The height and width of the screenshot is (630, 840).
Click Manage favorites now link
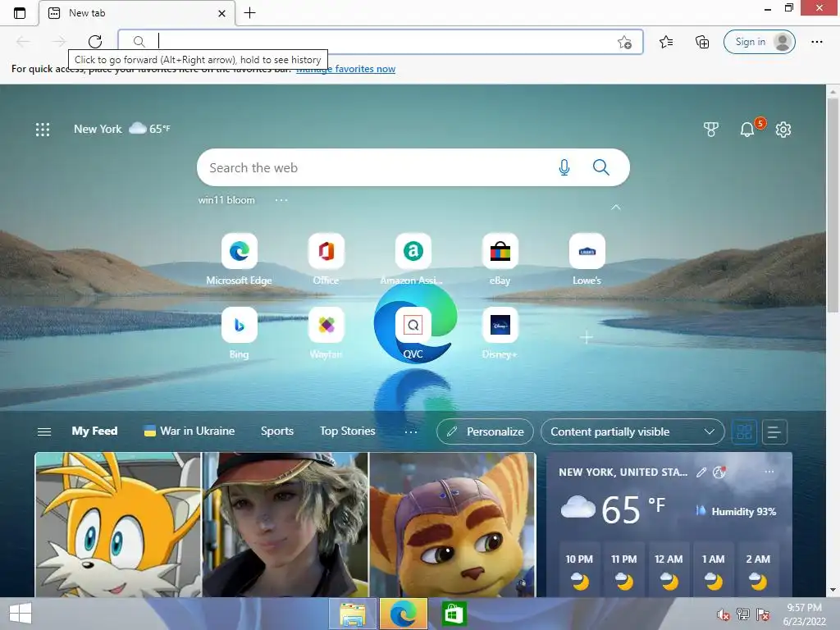point(346,69)
